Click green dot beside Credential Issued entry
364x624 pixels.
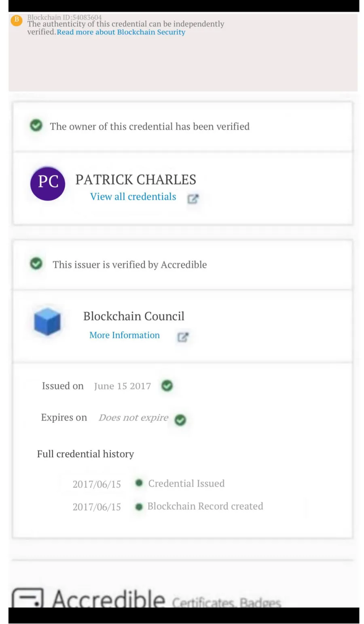pos(139,483)
